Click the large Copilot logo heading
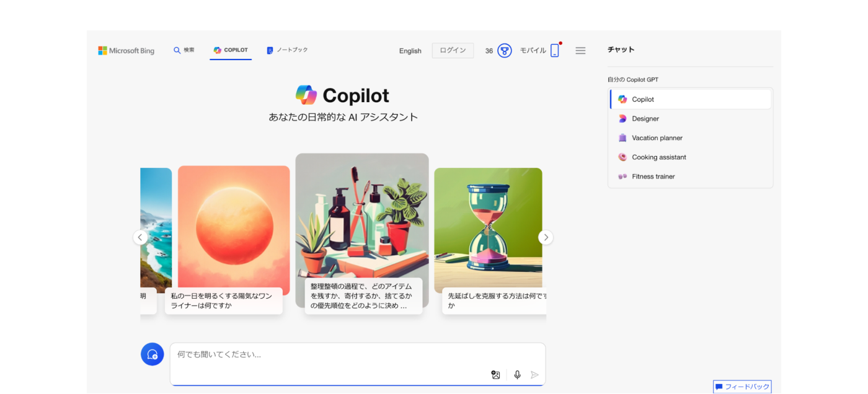Screen dimensions: 868x394 342,95
